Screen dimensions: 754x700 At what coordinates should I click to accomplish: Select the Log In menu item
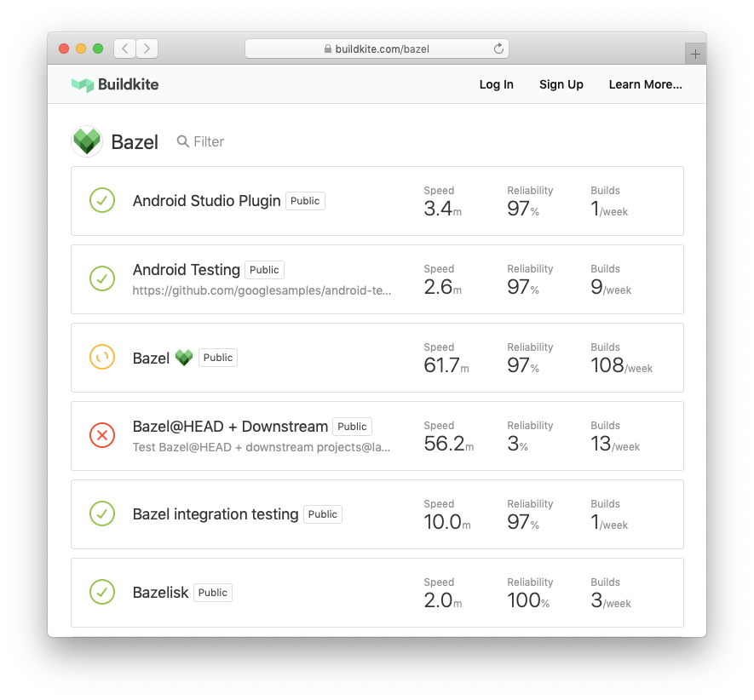tap(496, 84)
